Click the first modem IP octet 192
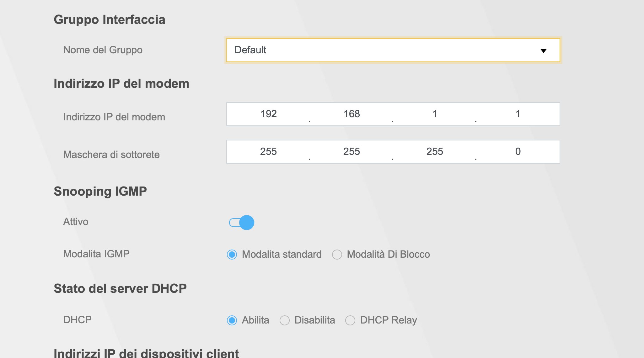This screenshot has height=358, width=644. (x=268, y=114)
